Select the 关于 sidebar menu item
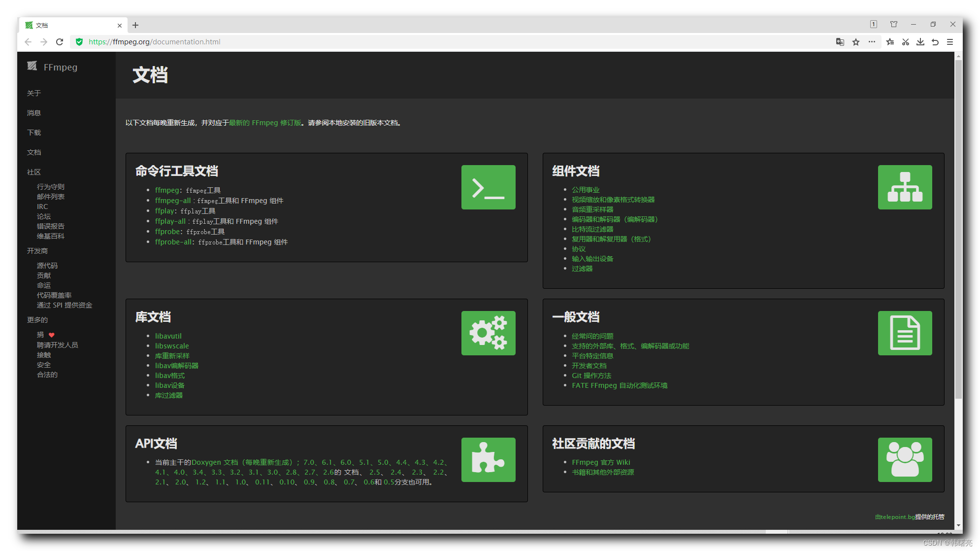Image resolution: width=980 pixels, height=551 pixels. coord(34,93)
